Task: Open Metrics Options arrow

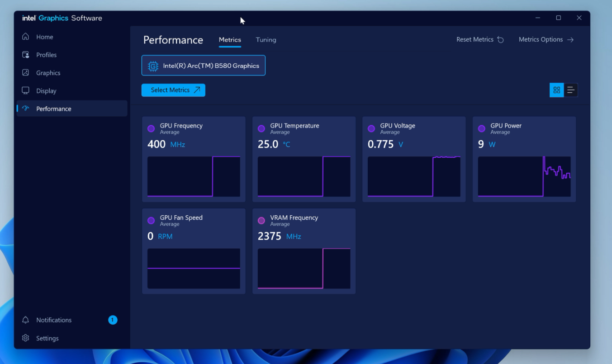Action: tap(570, 40)
